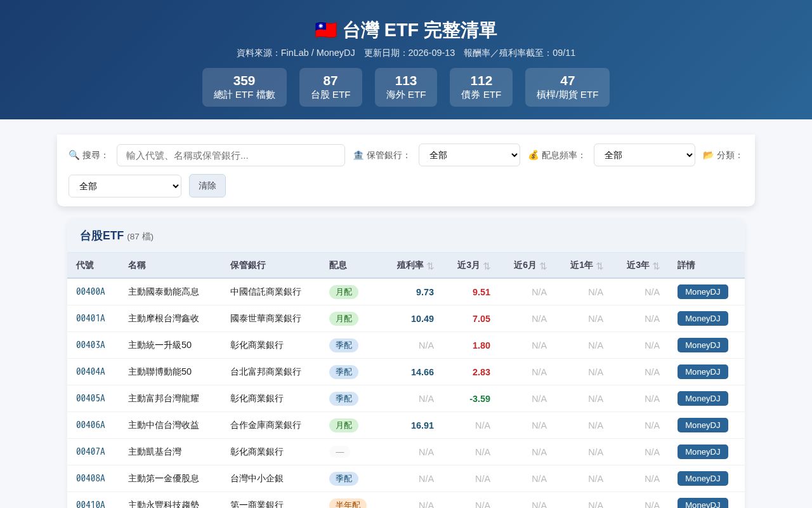The height and width of the screenshot is (508, 812).
Task: Open the 保管銀行 dropdown
Action: (x=469, y=155)
